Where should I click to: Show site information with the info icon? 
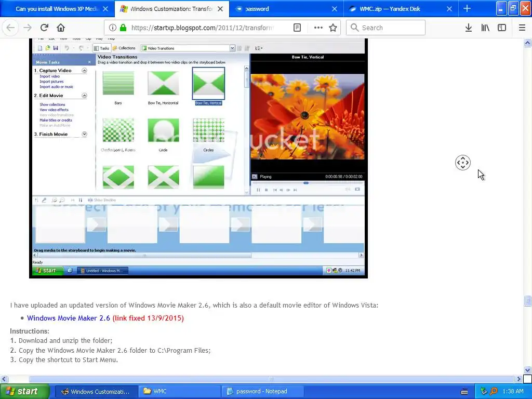tap(113, 28)
